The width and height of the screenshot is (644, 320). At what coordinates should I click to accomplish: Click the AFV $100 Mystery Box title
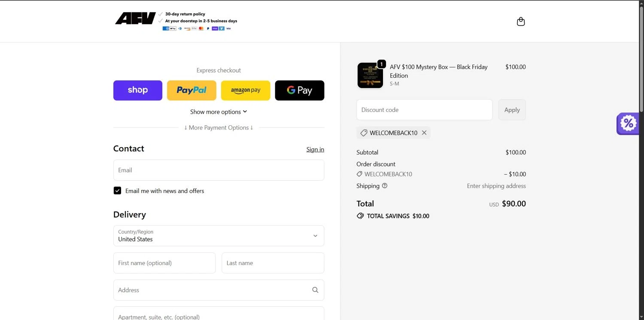click(x=439, y=71)
